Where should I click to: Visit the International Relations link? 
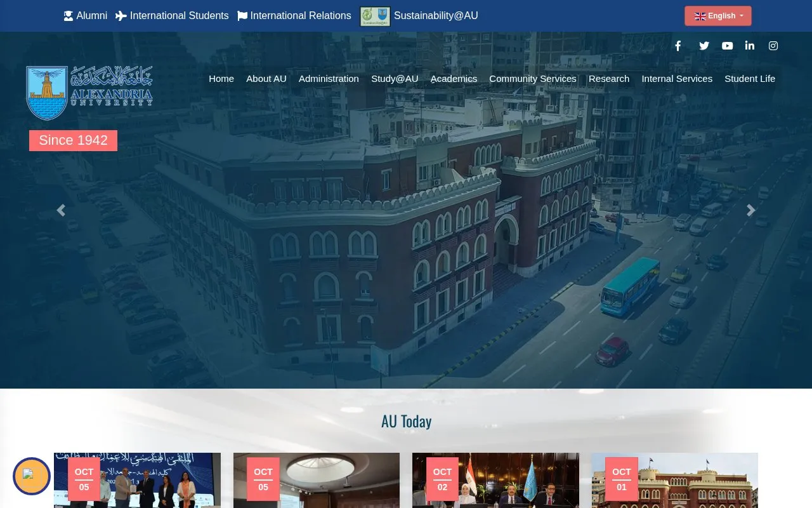(294, 16)
